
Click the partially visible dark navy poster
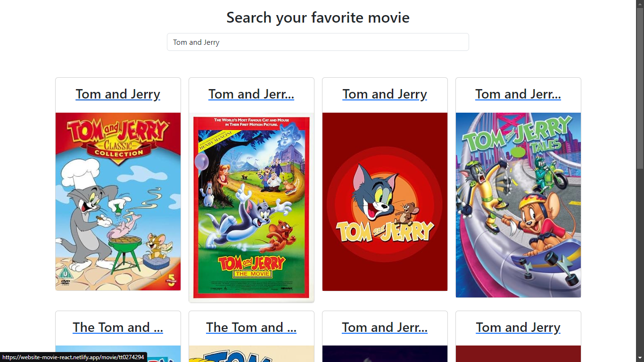coord(385,354)
